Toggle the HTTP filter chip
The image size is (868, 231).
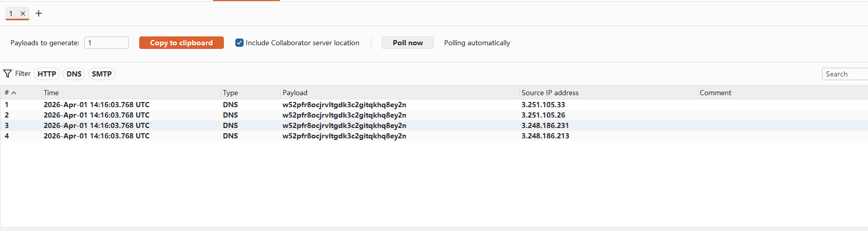point(47,74)
